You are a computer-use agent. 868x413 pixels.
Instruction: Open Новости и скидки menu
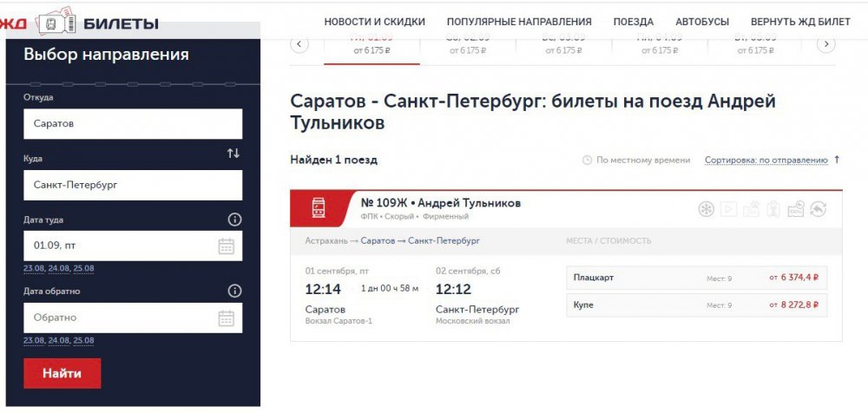click(x=375, y=23)
